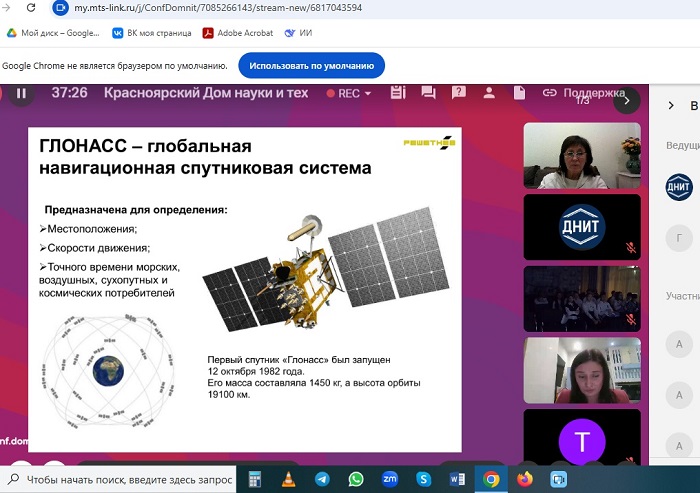Open the "ВК моя страница" bookmark
Image resolution: width=700 pixels, height=493 pixels.
151,32
